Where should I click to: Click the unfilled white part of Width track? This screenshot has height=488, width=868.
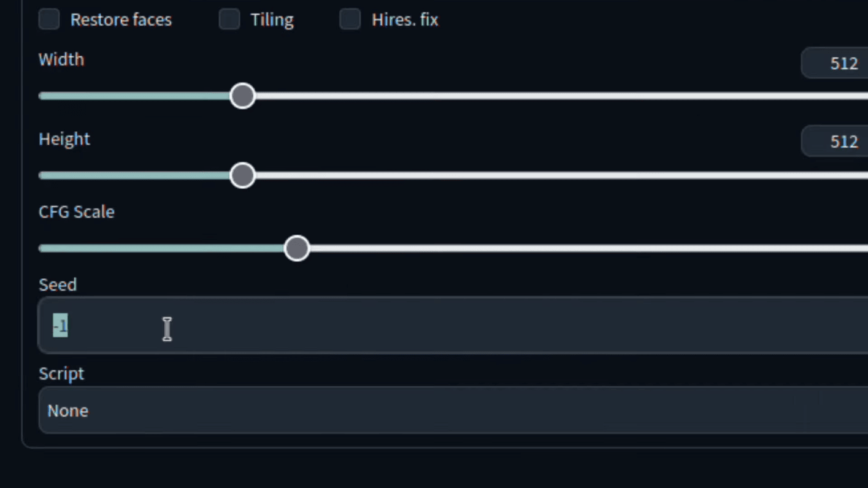click(561, 96)
